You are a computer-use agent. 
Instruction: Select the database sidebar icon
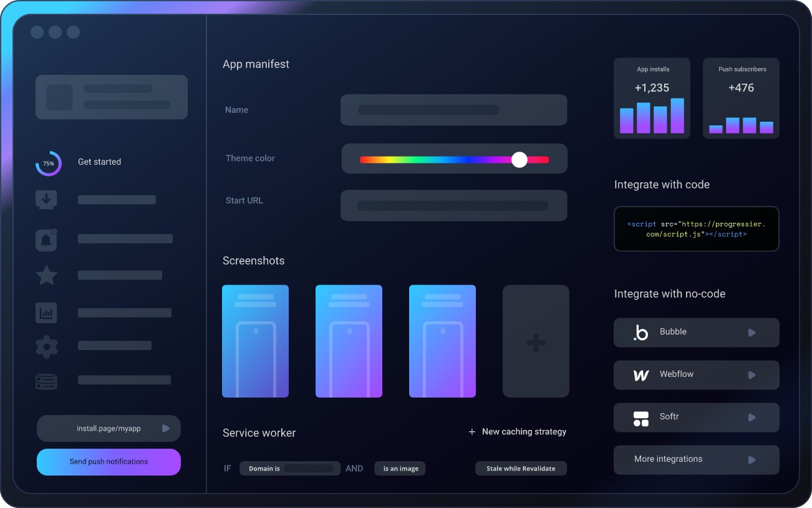(46, 381)
